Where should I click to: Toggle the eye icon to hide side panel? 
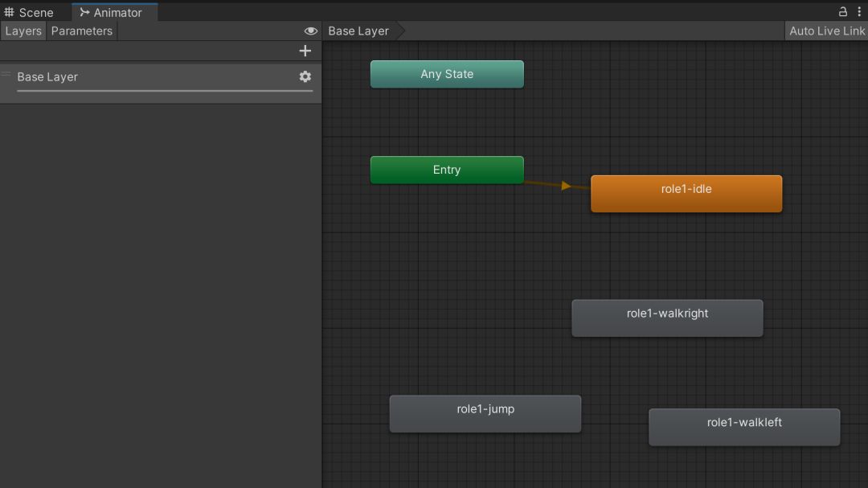[x=310, y=31]
